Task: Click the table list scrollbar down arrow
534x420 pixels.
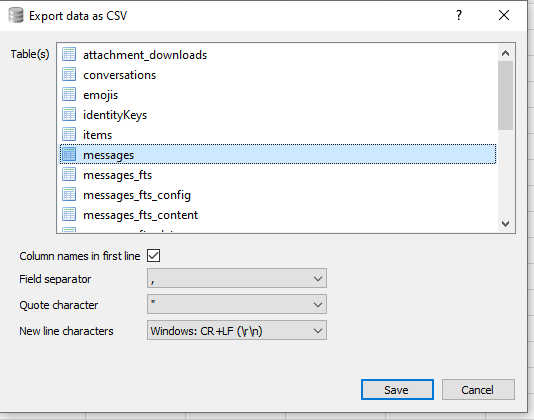Action: (505, 223)
